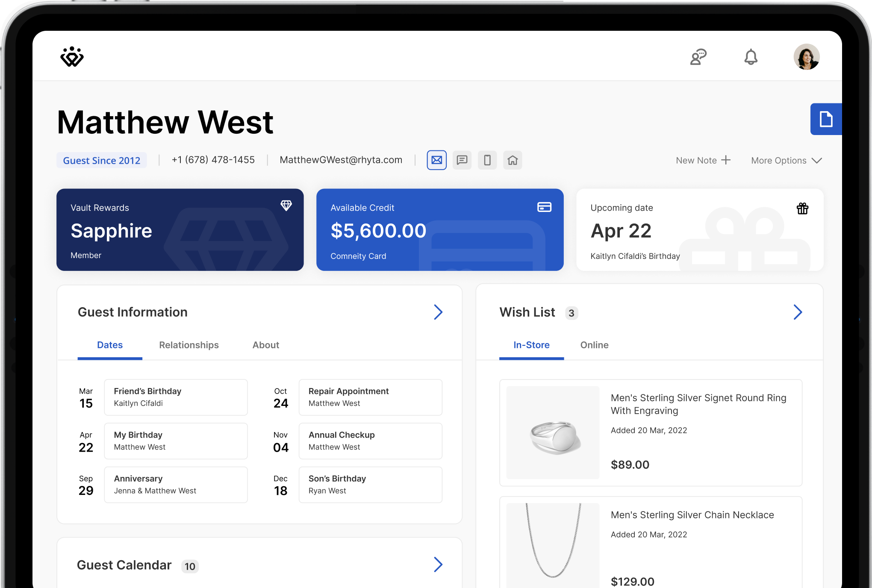Viewport: 872px width, 588px height.
Task: Expand the Wish List panel chevron
Action: 798,312
